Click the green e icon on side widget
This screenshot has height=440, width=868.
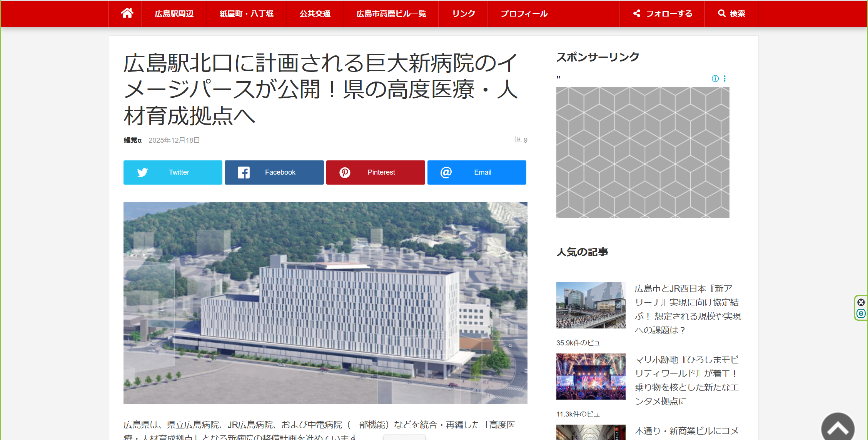pos(861,313)
